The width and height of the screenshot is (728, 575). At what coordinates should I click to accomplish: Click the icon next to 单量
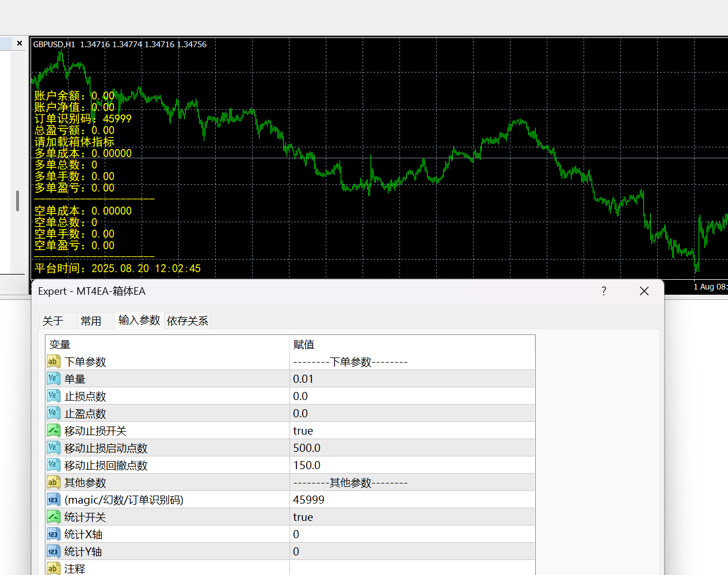tap(53, 379)
